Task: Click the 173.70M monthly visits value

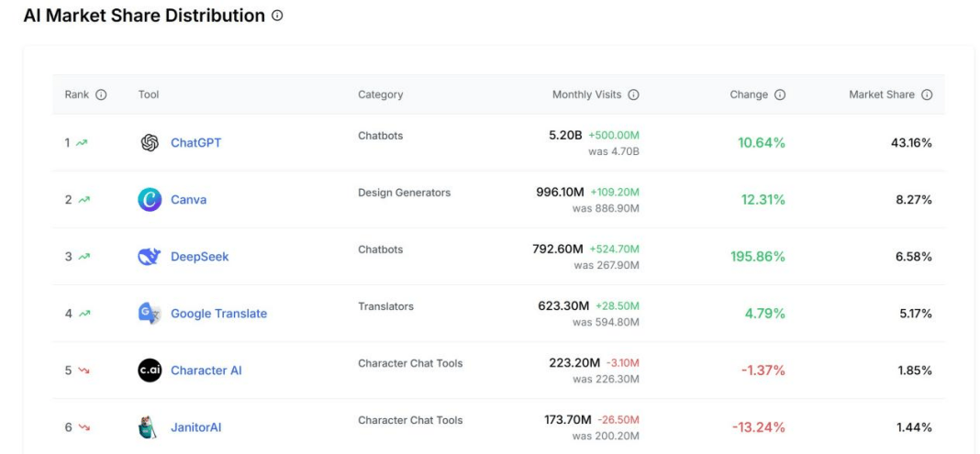Action: tap(568, 419)
